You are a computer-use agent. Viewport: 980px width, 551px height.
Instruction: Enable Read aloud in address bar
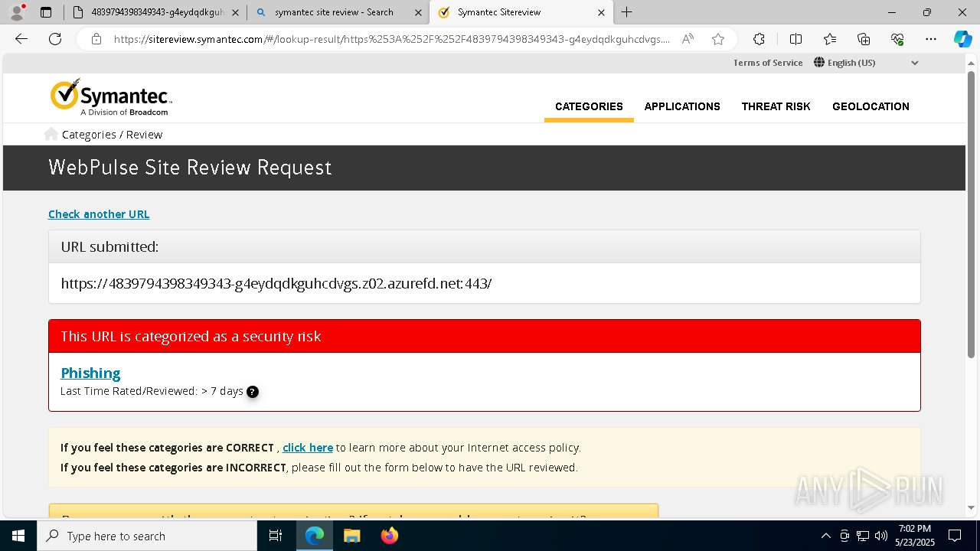tap(688, 39)
